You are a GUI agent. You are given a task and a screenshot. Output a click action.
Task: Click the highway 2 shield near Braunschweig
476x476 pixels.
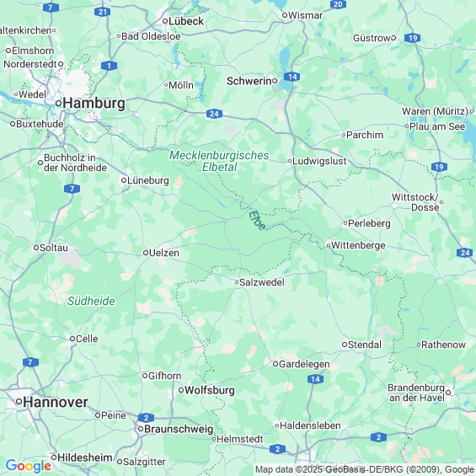click(146, 418)
